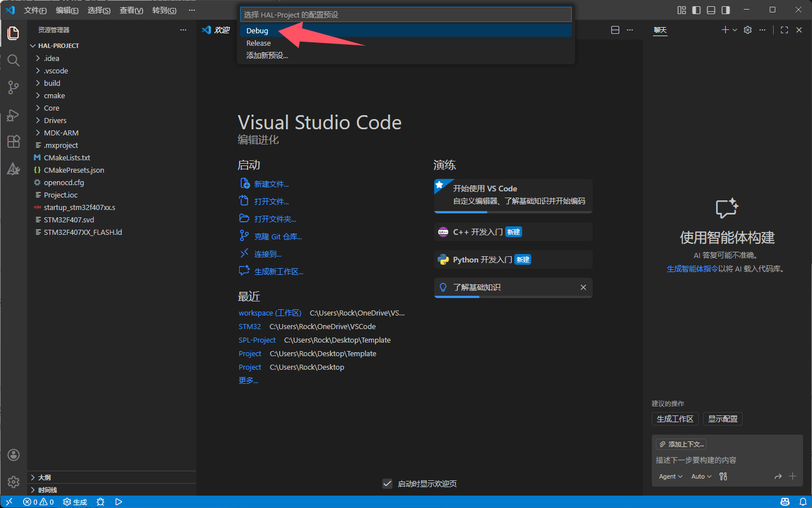Expand the MDK-ARM folder
The height and width of the screenshot is (508, 812).
pos(112,133)
